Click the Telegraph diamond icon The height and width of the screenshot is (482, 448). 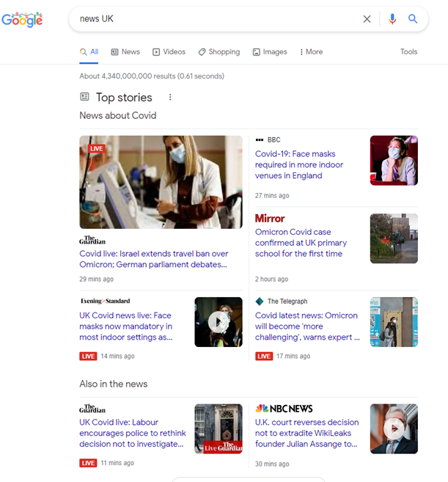point(260,302)
